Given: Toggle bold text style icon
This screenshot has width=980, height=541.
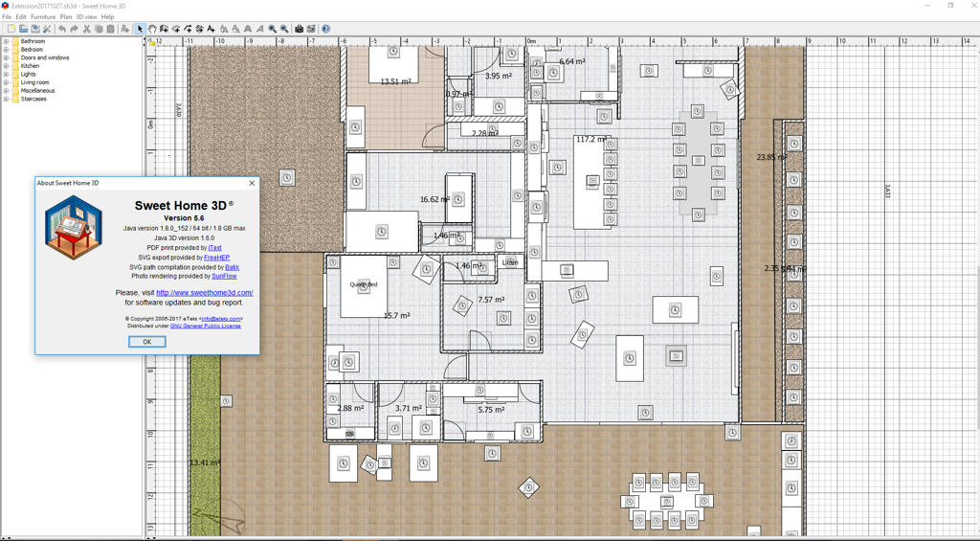Looking at the screenshot, I should pyautogui.click(x=248, y=29).
